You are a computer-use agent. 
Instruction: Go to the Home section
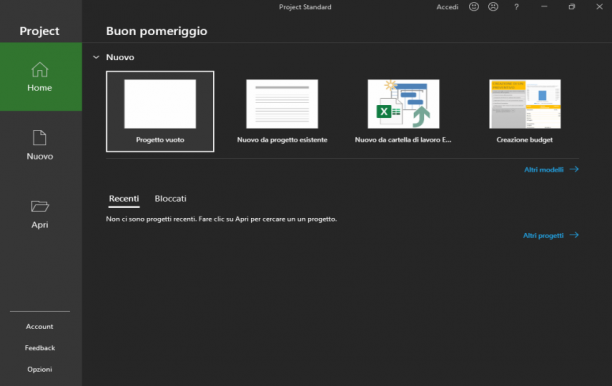[41, 76]
